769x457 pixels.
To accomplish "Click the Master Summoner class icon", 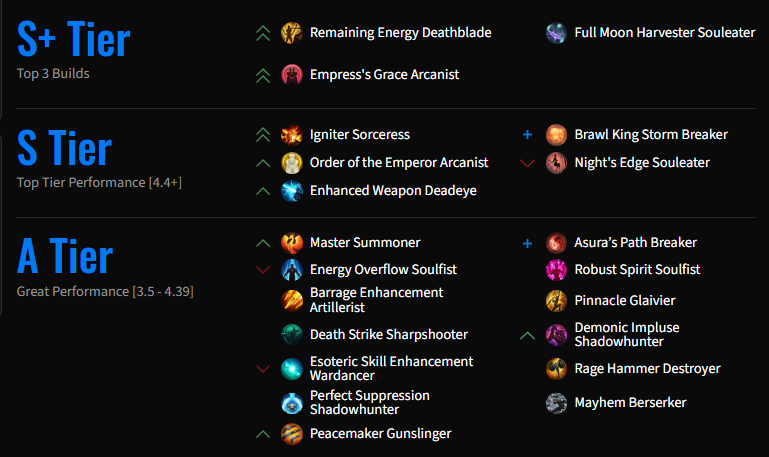I will (x=291, y=243).
